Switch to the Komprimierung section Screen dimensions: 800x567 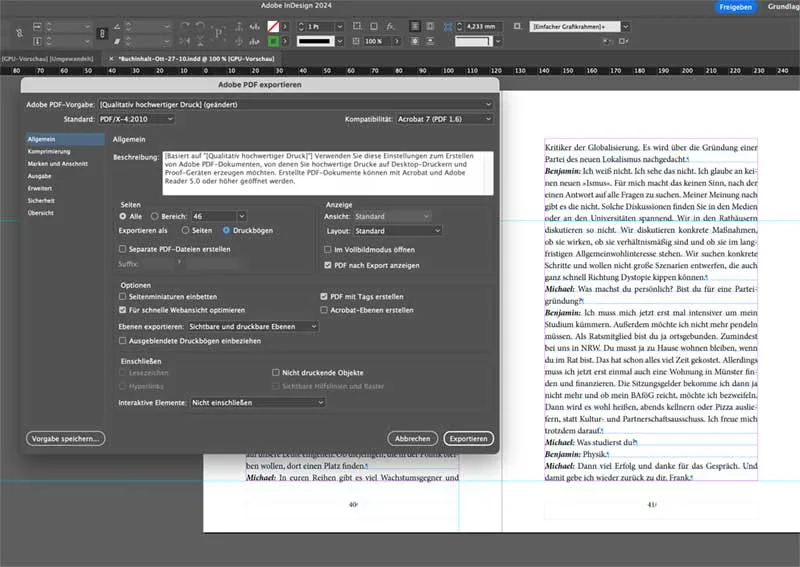(x=50, y=152)
